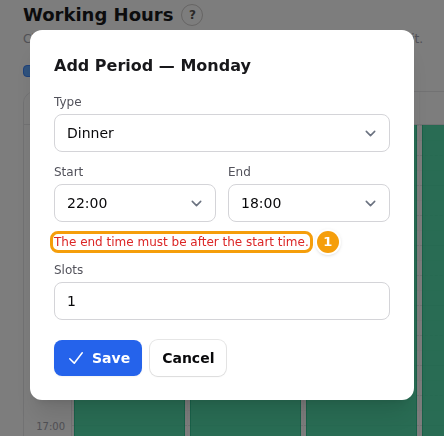Click the chevron in the Start field
The width and height of the screenshot is (444, 436).
(x=196, y=203)
